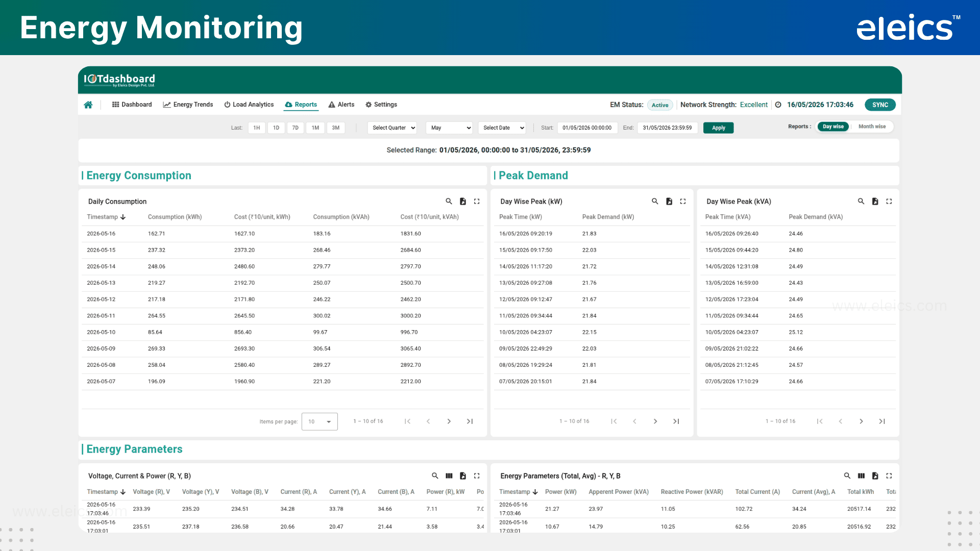Open the May month dropdown
This screenshot has height=551, width=980.
point(449,128)
